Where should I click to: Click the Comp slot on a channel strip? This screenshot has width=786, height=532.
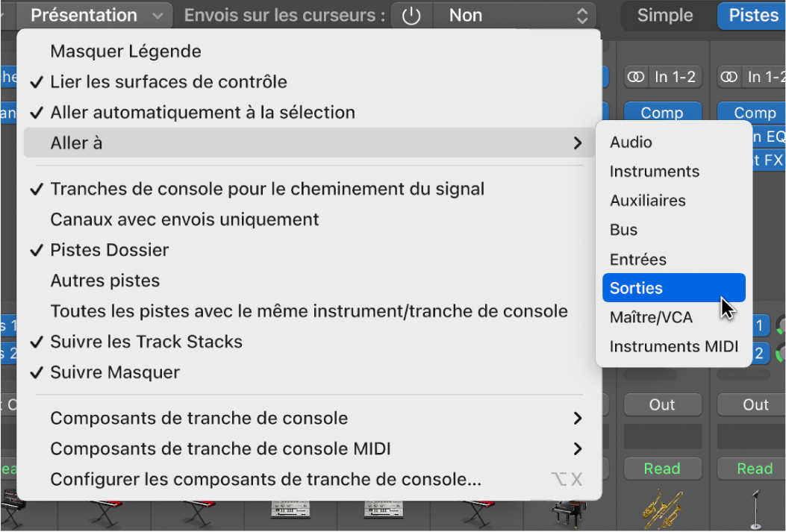click(x=662, y=112)
